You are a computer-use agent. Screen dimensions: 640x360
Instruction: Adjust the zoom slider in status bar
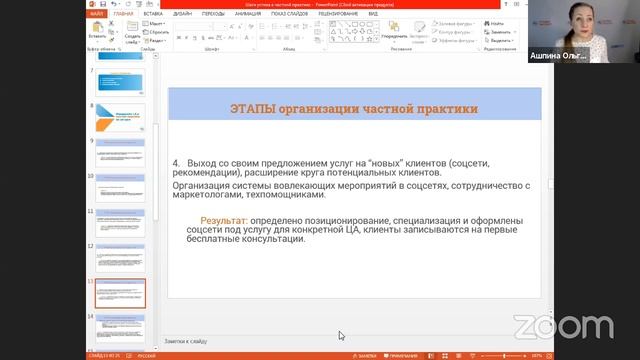click(x=504, y=356)
